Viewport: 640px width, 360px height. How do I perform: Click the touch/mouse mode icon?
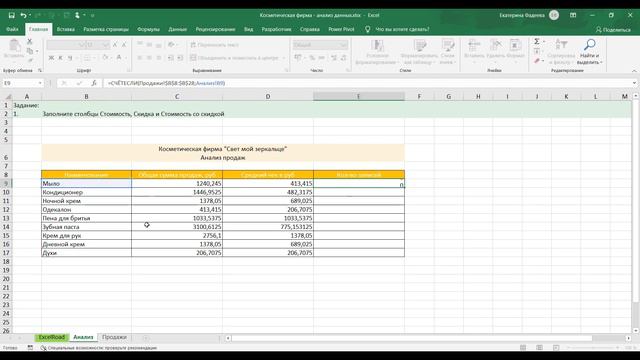pos(77,15)
